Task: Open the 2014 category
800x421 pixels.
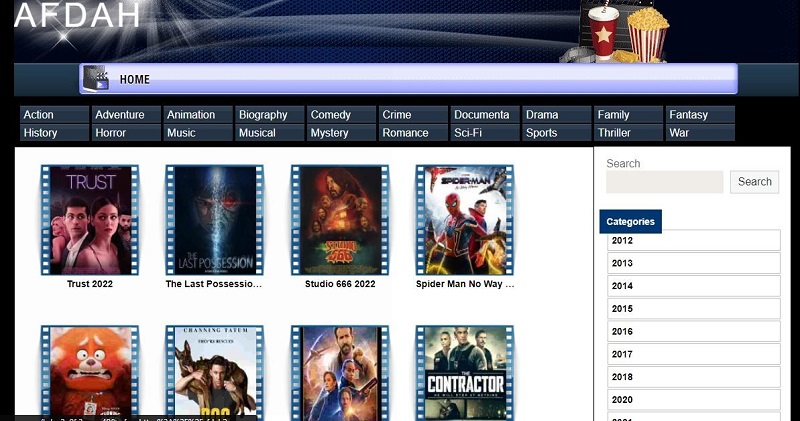Action: [x=693, y=286]
